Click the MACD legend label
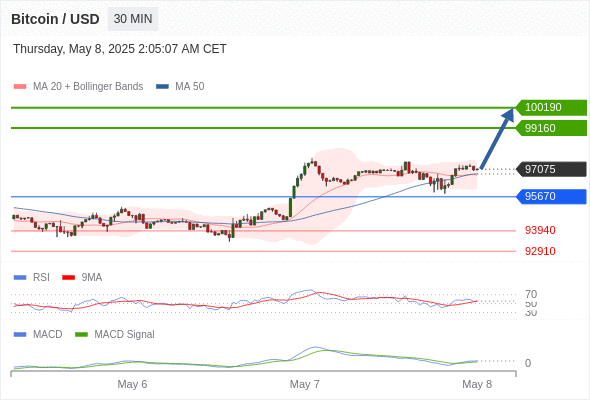Screen dimensions: 590x400 coord(48,335)
